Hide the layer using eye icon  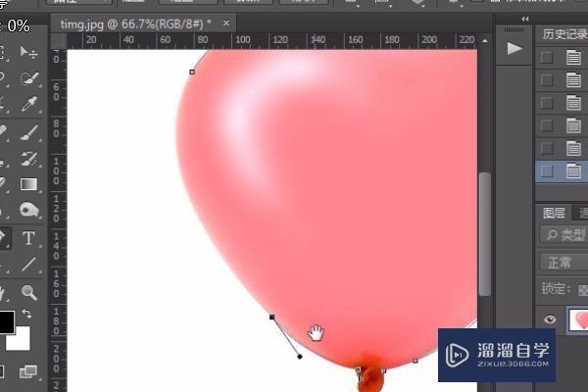(550, 319)
